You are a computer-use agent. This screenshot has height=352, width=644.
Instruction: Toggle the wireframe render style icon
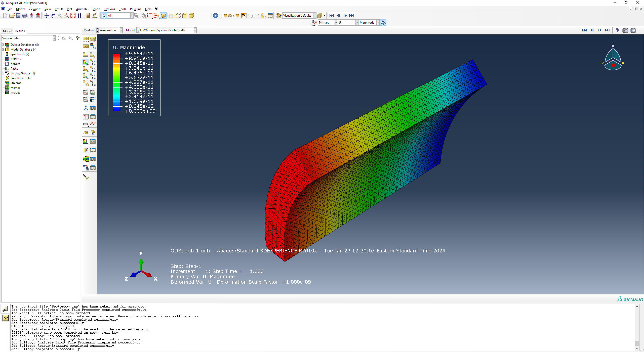(172, 16)
